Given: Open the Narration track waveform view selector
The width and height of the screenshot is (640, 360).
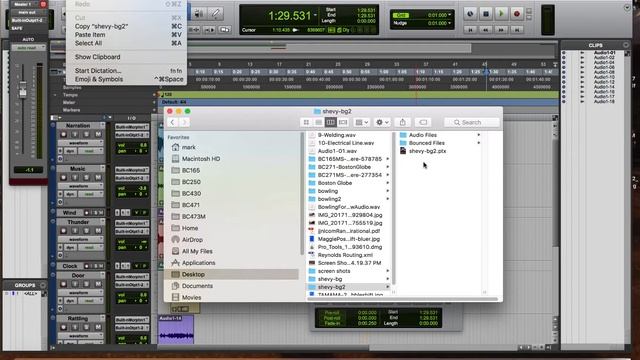Looking at the screenshot, I should pos(80,143).
